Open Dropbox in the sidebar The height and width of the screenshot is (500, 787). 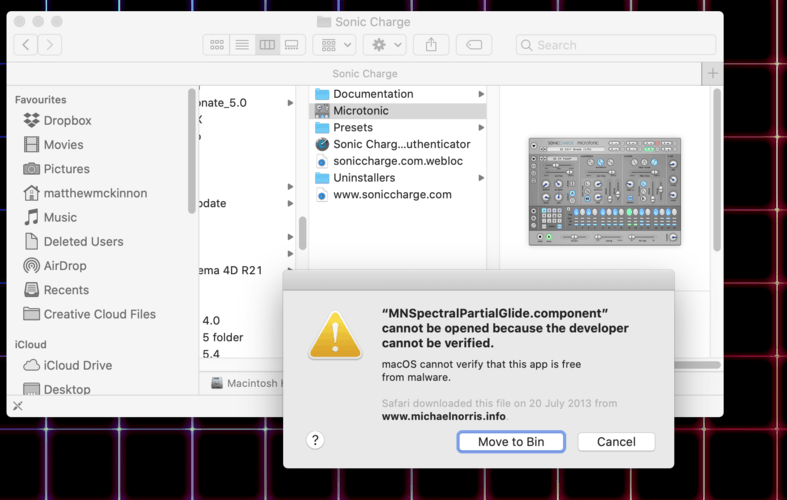tap(58, 120)
